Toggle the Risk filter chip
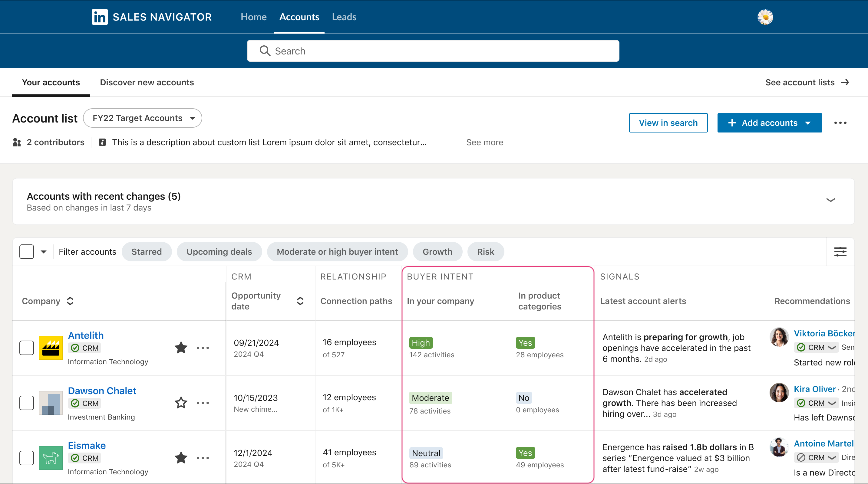Screen dimensions: 868x484 [486, 251]
